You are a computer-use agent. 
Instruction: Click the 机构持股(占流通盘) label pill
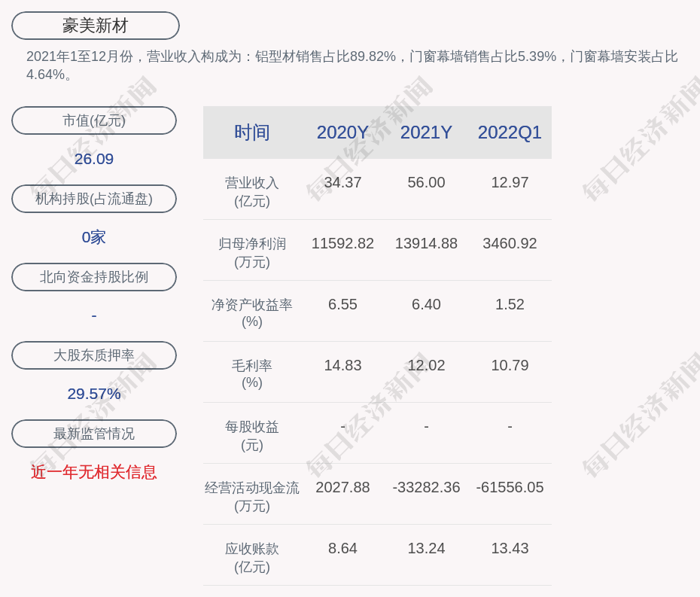pyautogui.click(x=94, y=199)
